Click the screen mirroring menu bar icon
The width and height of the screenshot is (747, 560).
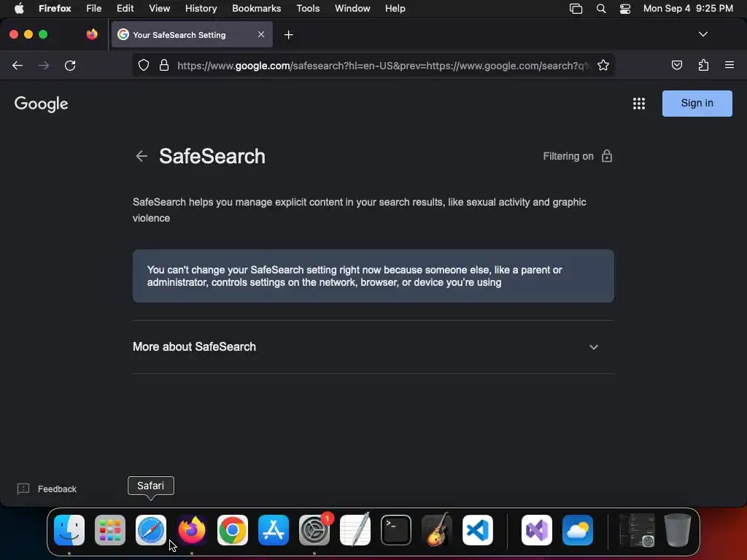coord(576,9)
